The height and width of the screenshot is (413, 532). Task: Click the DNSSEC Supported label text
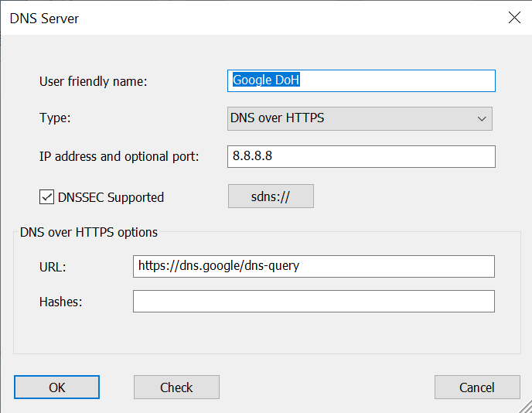pos(111,197)
